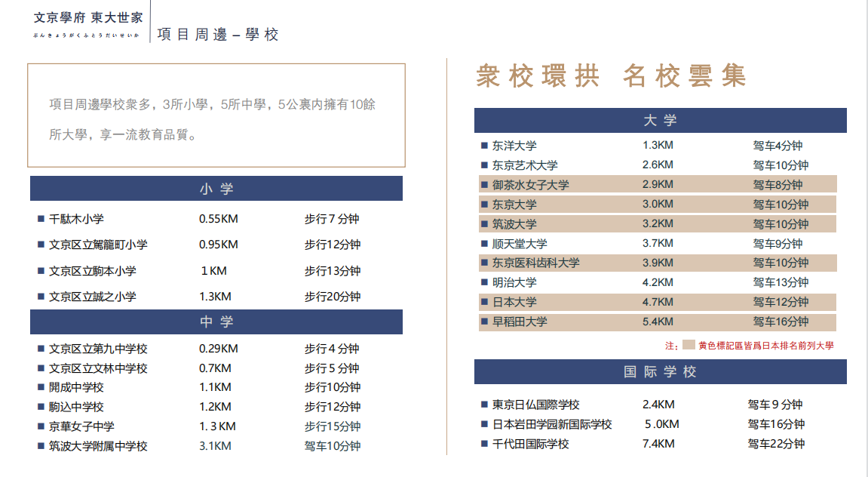Select the 国际学校 section header bar
868x477 pixels.
[x=660, y=371]
